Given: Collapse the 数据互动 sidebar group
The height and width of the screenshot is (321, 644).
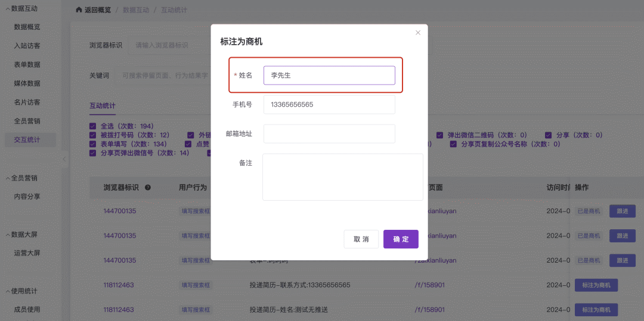Looking at the screenshot, I should tap(7, 9).
